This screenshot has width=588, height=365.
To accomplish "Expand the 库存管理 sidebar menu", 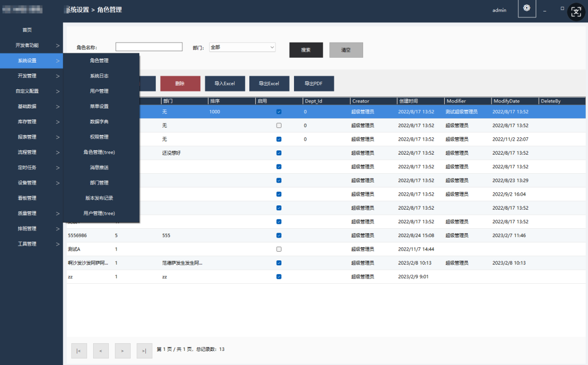I will [x=32, y=121].
